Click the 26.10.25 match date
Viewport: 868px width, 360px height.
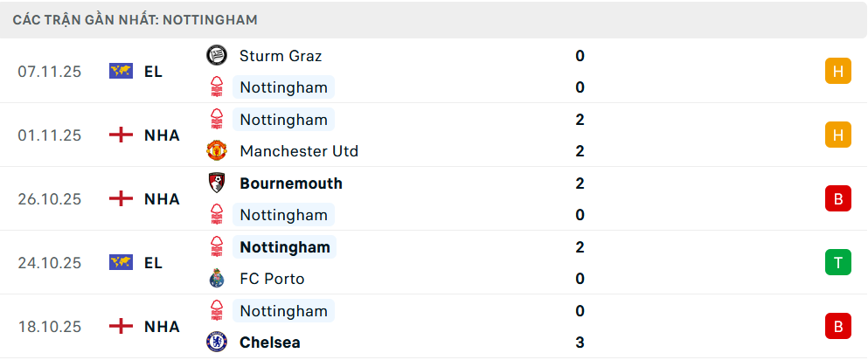point(49,199)
